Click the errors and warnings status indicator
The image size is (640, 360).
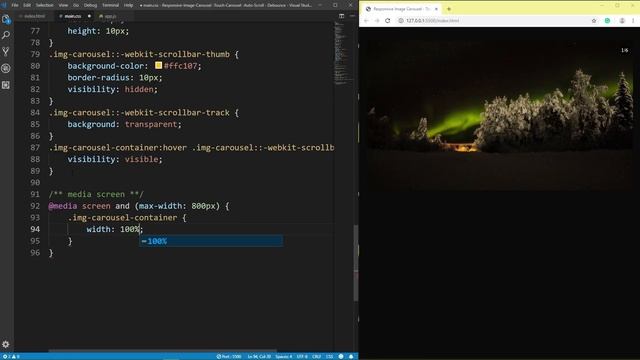tap(11, 356)
